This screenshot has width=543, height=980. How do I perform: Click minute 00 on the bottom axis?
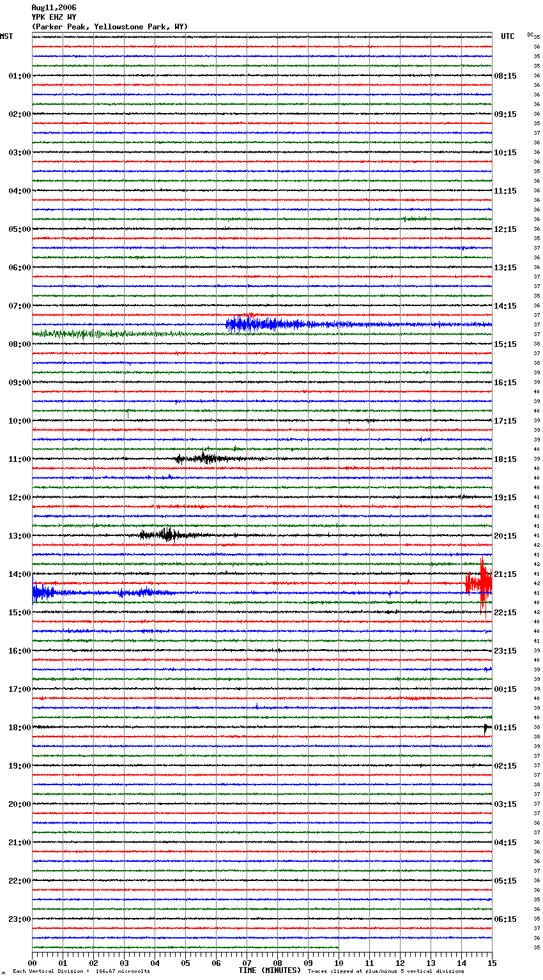point(33,963)
